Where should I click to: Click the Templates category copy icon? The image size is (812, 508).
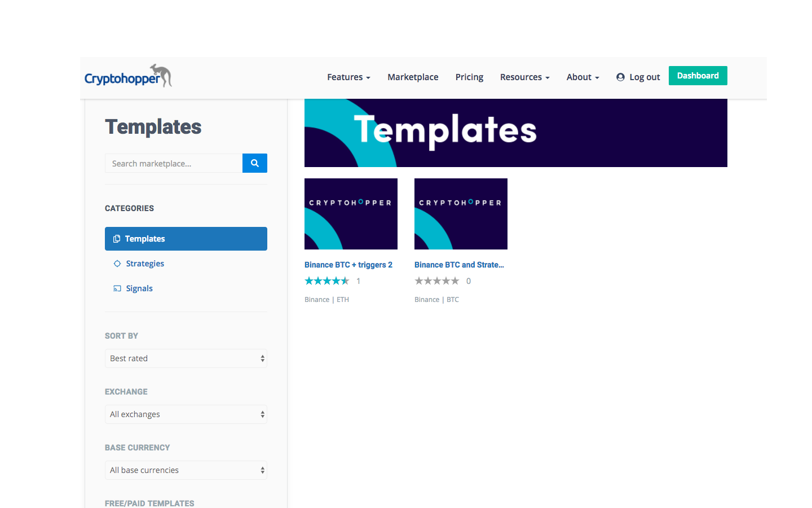pyautogui.click(x=117, y=239)
